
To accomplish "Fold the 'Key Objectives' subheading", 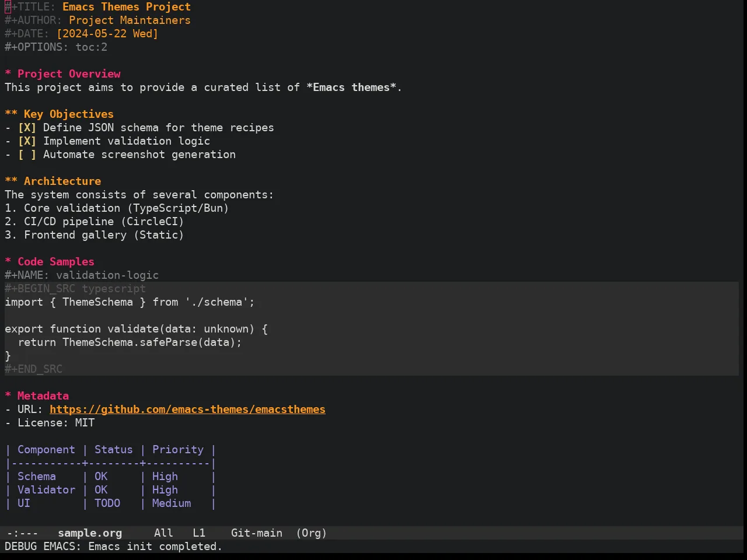I will coord(11,114).
